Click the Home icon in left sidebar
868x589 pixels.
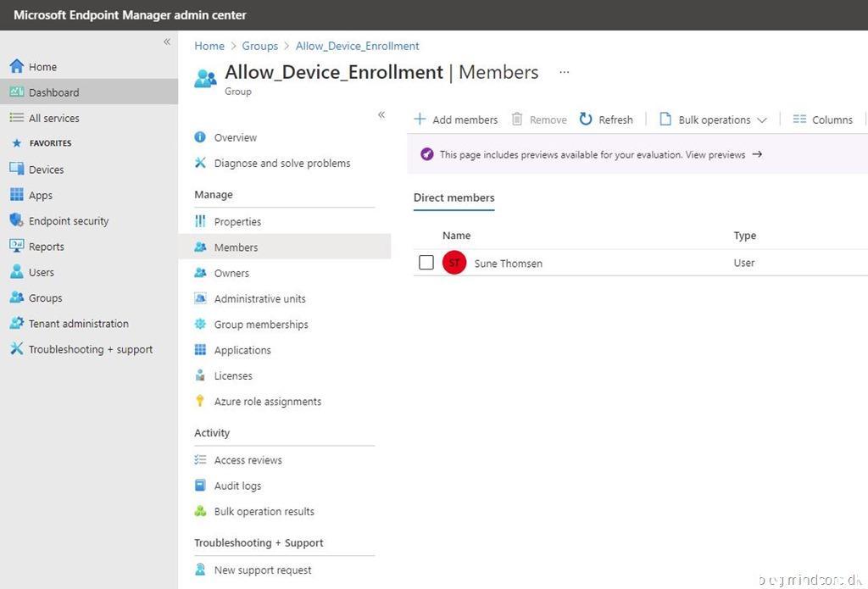16,67
